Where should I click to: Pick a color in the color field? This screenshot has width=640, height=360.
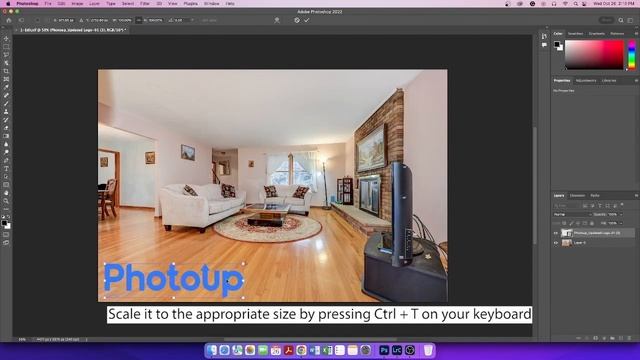pos(594,54)
